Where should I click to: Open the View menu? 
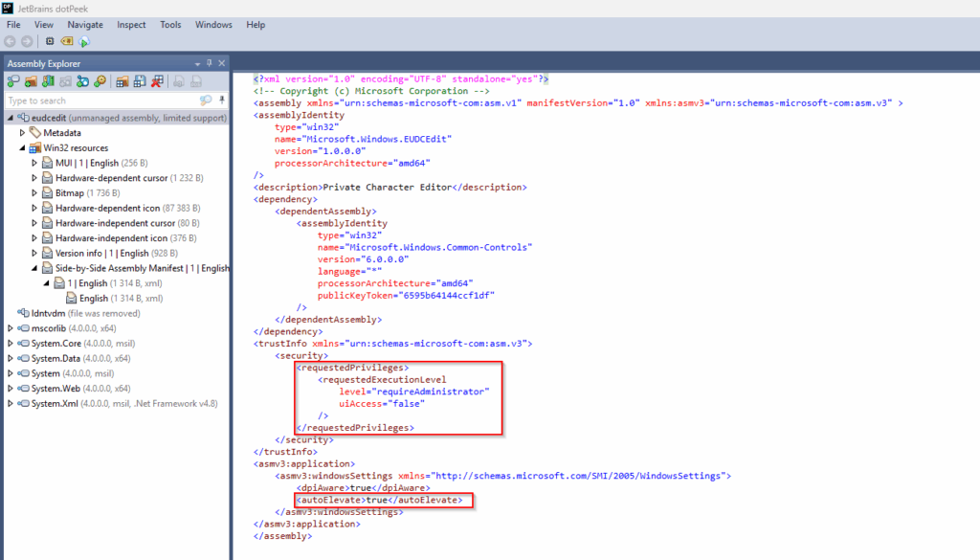click(x=44, y=24)
